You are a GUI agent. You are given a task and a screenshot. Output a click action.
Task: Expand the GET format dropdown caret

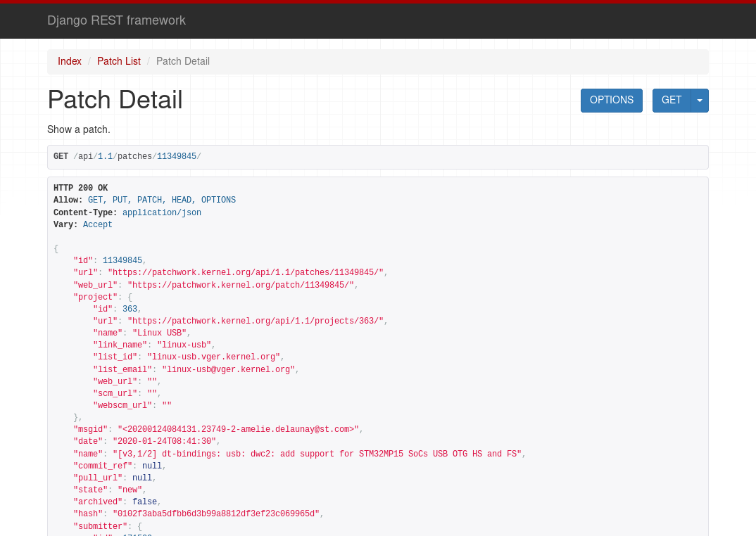[x=700, y=101]
